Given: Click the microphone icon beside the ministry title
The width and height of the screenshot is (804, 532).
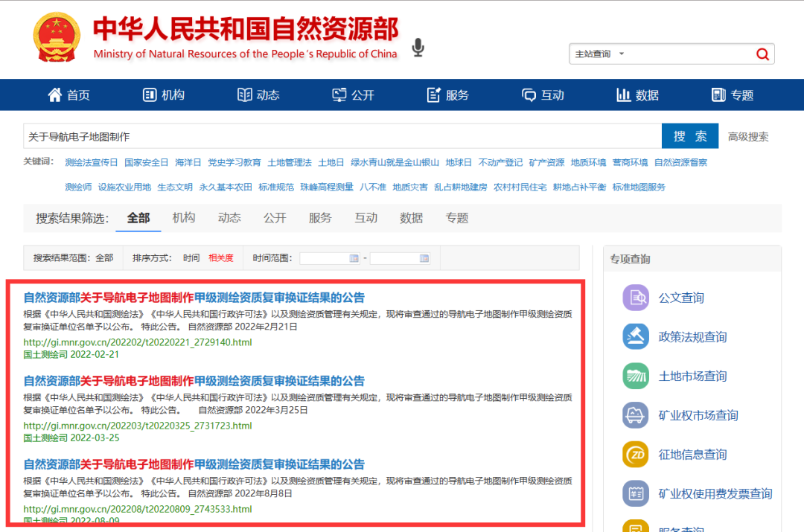Looking at the screenshot, I should pyautogui.click(x=418, y=48).
